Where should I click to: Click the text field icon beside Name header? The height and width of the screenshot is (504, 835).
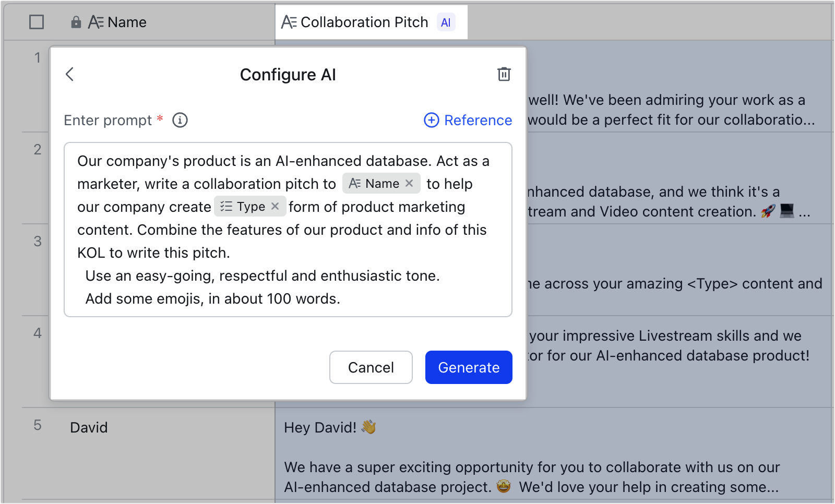coord(96,22)
